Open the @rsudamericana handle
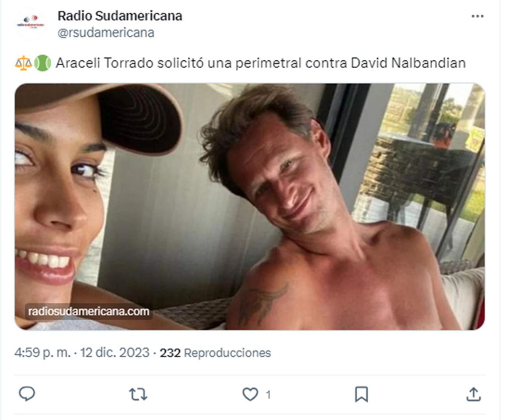This screenshot has width=506, height=420. click(x=105, y=32)
